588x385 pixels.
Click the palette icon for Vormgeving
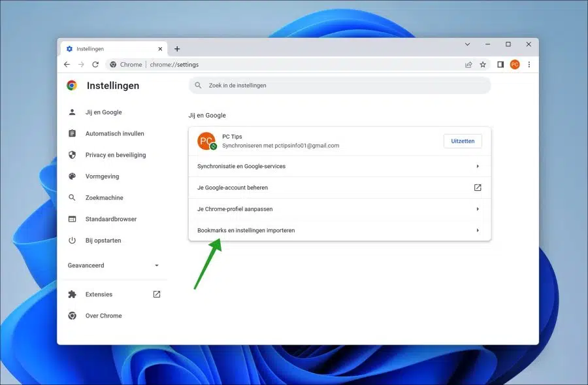[x=72, y=176]
